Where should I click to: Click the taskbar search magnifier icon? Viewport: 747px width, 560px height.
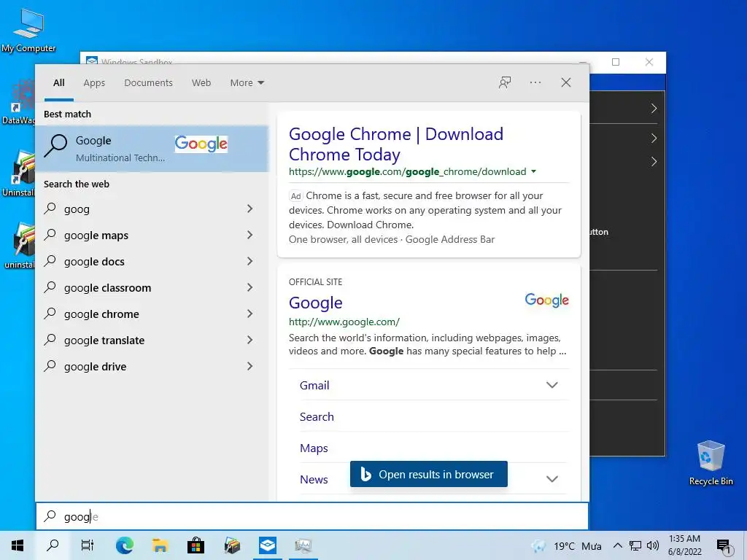(53, 545)
